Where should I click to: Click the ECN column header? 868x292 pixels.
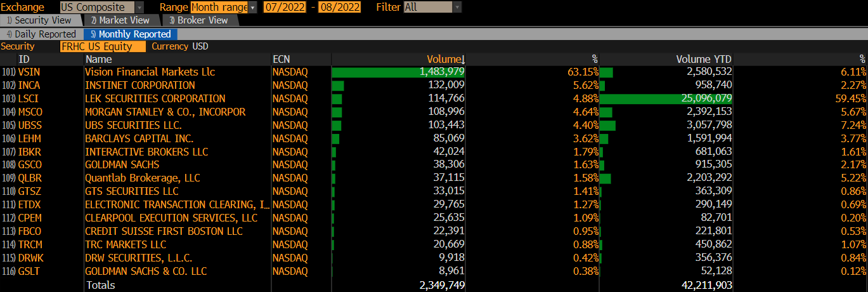pyautogui.click(x=282, y=59)
